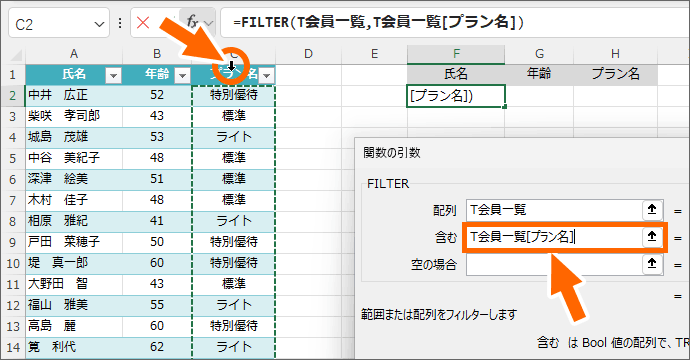Collapse dialog button for 含む field
Screen dimensions: 690x360
tap(652, 237)
